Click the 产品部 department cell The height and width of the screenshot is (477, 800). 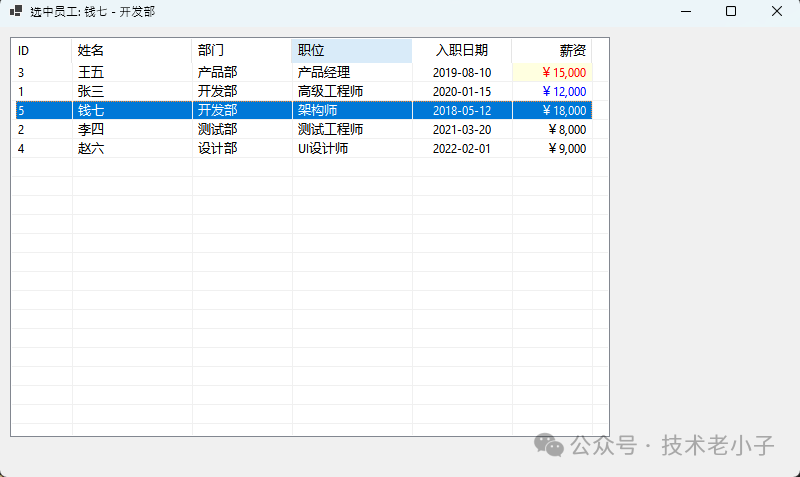[217, 72]
